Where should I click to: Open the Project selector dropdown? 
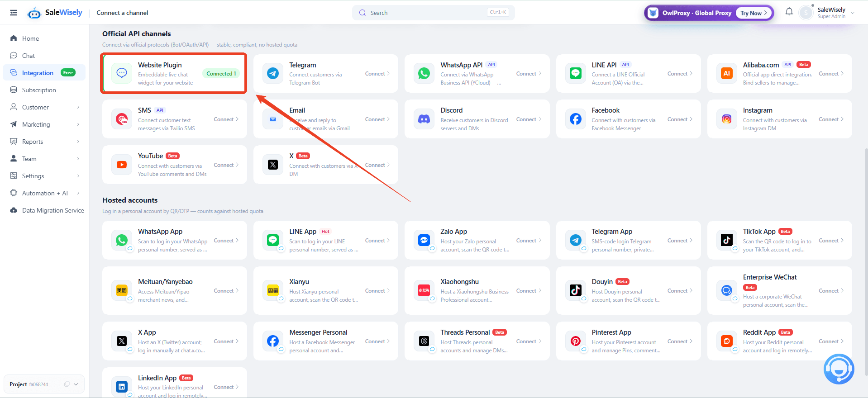(44, 384)
